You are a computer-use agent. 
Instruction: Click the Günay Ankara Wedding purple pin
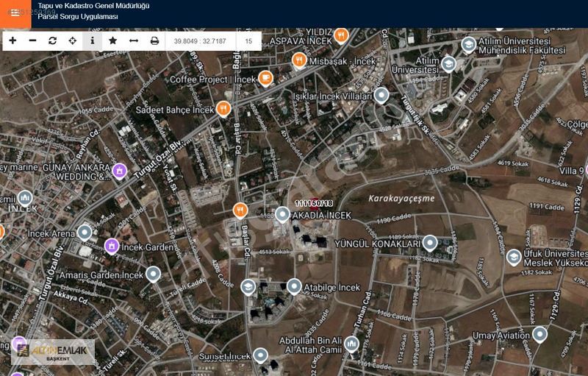pos(120,171)
